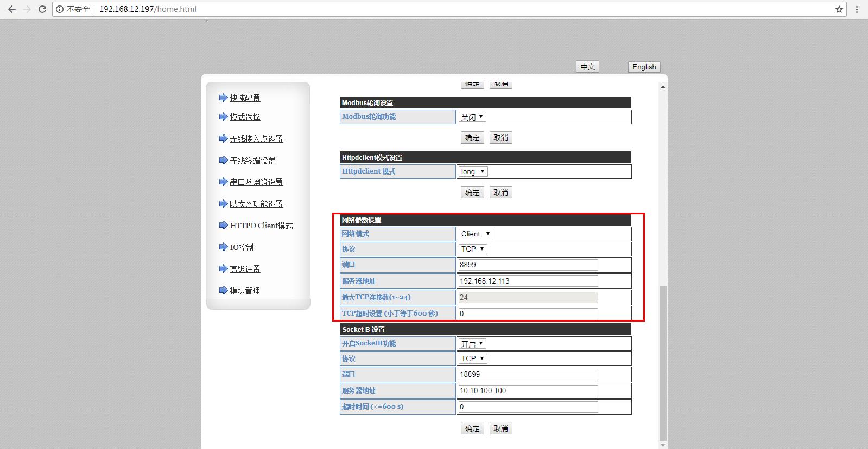Screen dimensions: 868x449
Task: Click the page's vertical scrollbar thumb
Action: click(x=662, y=363)
